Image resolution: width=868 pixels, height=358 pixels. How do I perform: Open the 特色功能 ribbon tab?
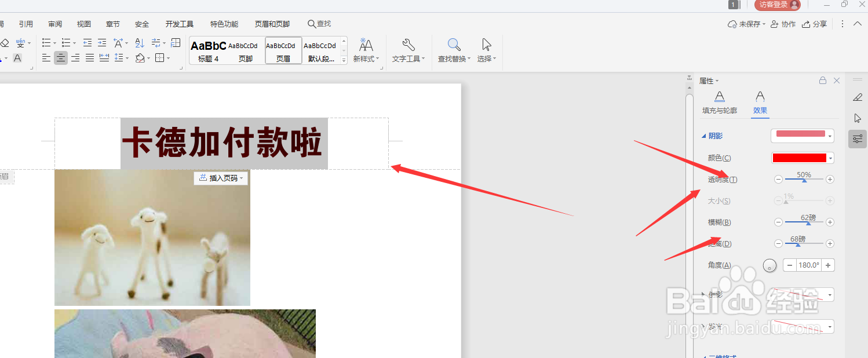[x=224, y=24]
